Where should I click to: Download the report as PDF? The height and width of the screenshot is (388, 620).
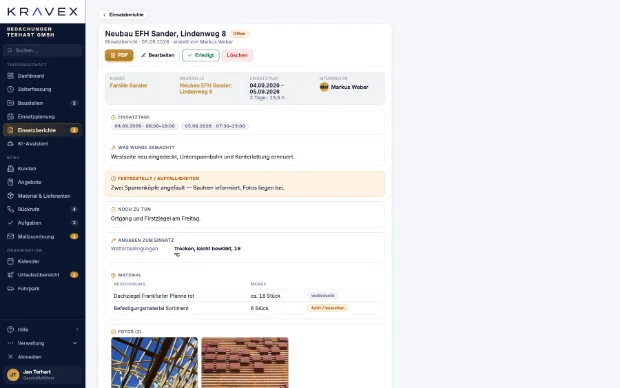[119, 55]
